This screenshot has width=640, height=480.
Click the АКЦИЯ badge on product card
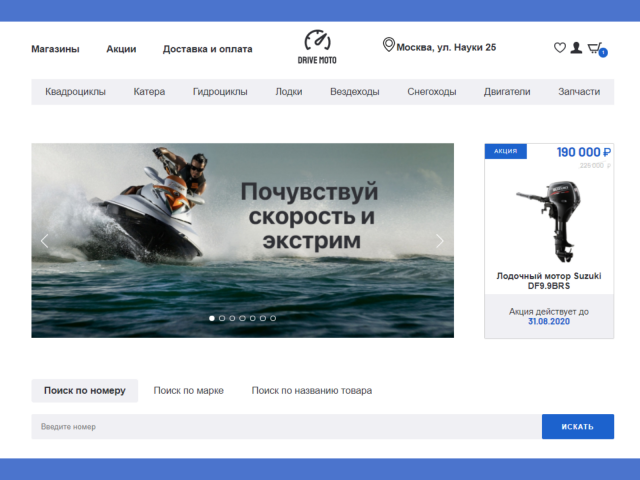click(x=506, y=151)
